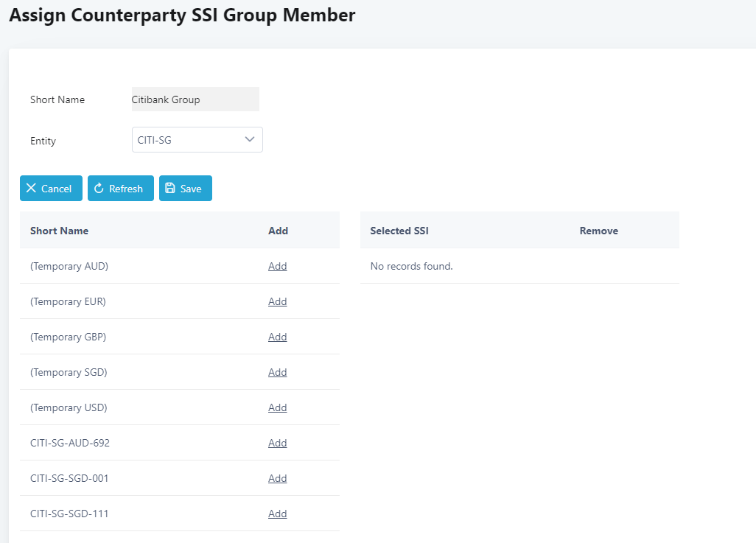Expand the Entity chevron arrow
Screen dimensions: 756x543
tap(250, 139)
